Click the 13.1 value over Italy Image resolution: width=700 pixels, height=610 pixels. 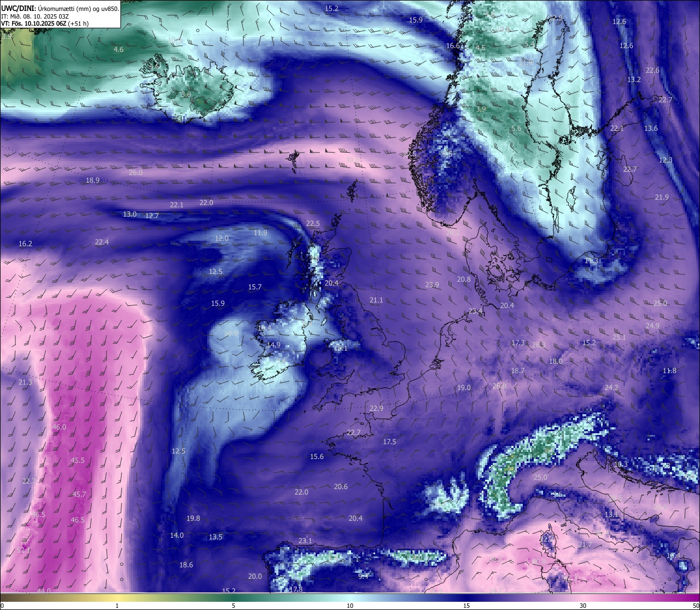tap(611, 514)
